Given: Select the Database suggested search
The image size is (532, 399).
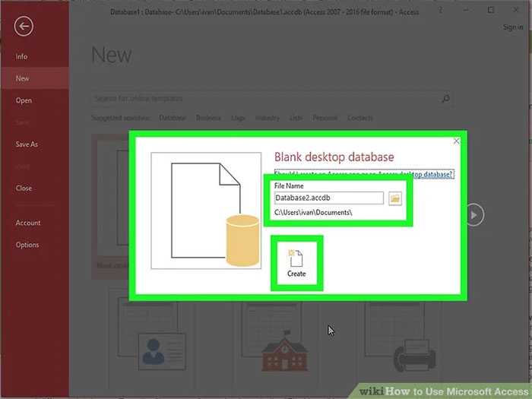Looking at the screenshot, I should pyautogui.click(x=173, y=118).
